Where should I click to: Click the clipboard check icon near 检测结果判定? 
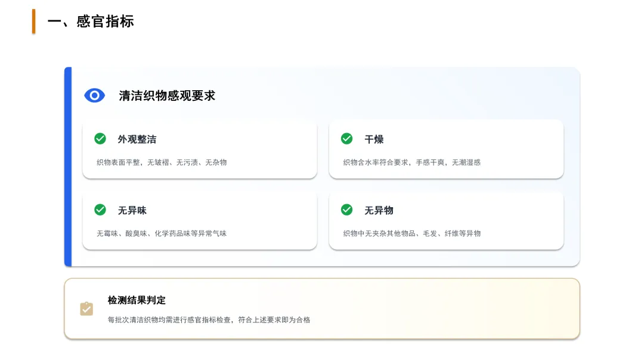coord(86,309)
